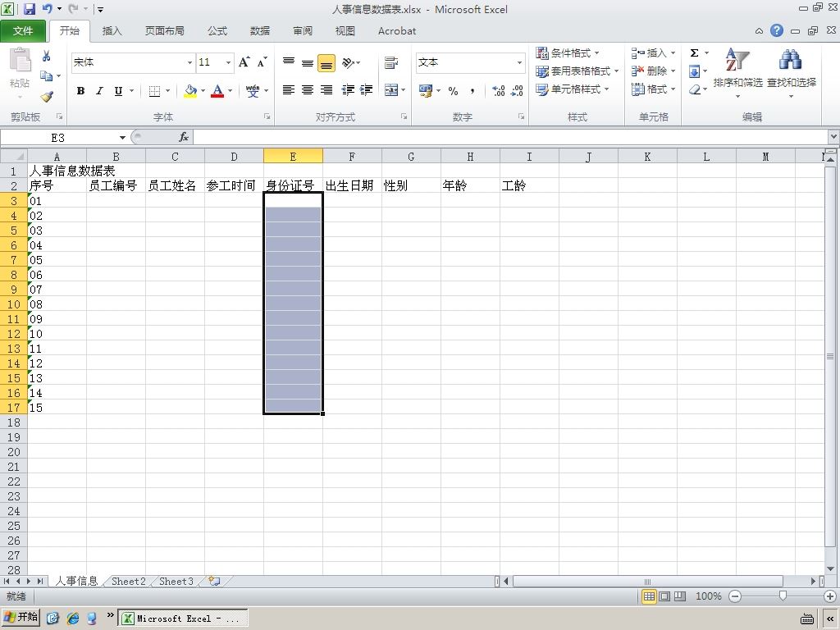This screenshot has width=840, height=630.
Task: Open the font name dropdown
Action: click(189, 62)
